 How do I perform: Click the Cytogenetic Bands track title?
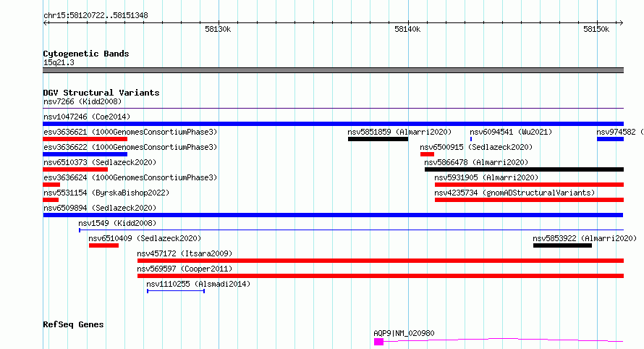[86, 54]
